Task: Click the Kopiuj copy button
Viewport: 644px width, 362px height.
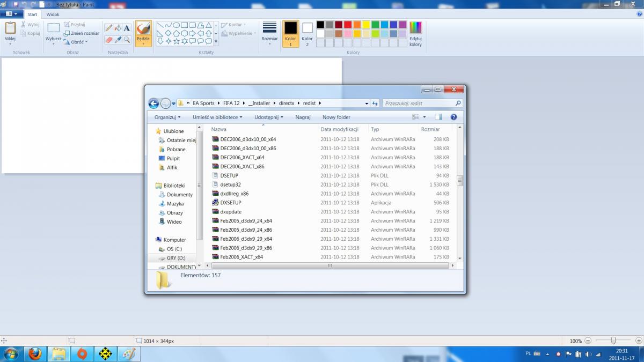Action: point(30,33)
